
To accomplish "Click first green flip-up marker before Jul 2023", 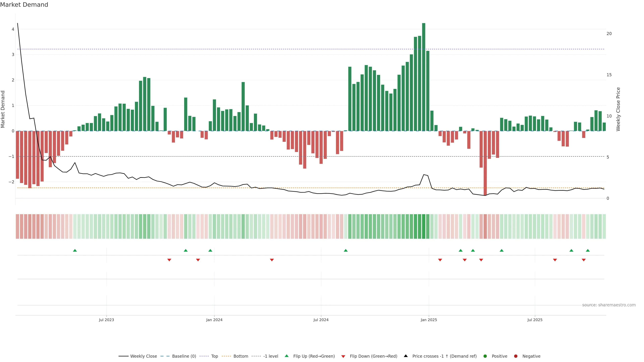I will coord(75,251).
